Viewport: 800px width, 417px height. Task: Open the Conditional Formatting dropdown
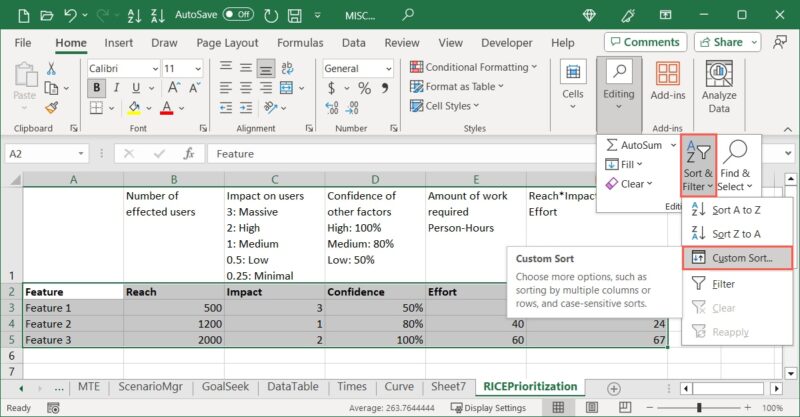click(x=473, y=67)
